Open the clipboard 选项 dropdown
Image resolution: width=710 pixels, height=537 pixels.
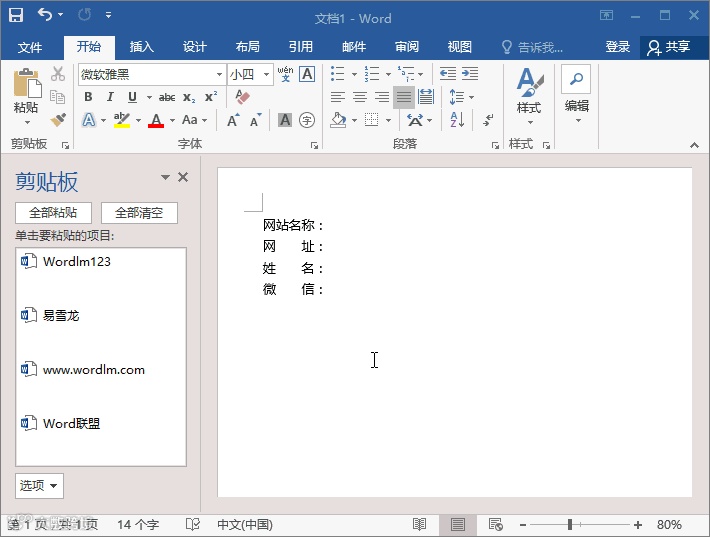[39, 486]
